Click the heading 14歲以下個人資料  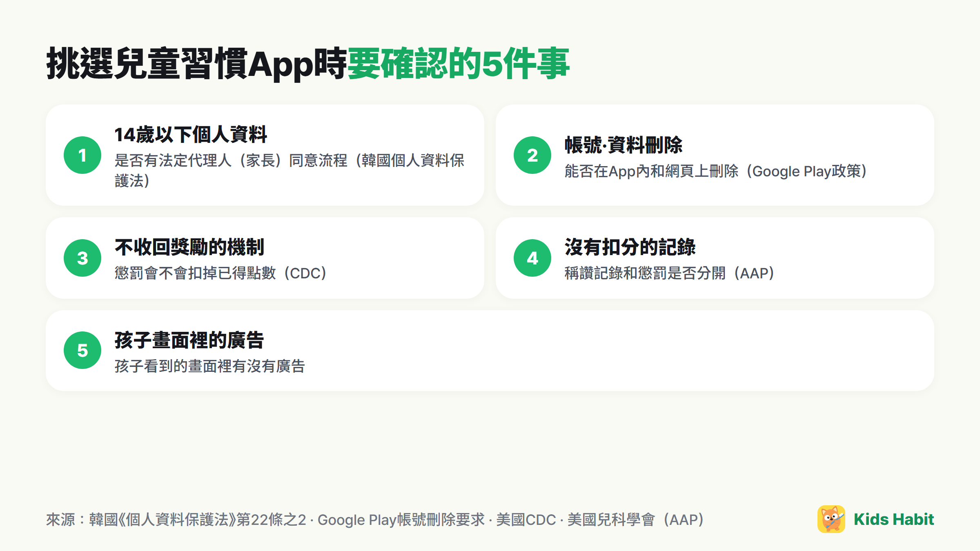[x=191, y=134]
